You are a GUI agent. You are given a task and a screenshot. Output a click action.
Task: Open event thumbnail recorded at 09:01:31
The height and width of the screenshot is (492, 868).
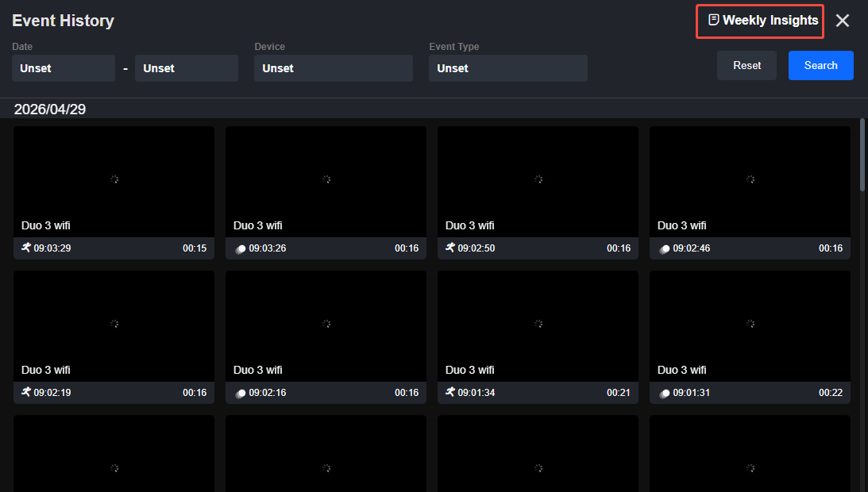(x=750, y=326)
